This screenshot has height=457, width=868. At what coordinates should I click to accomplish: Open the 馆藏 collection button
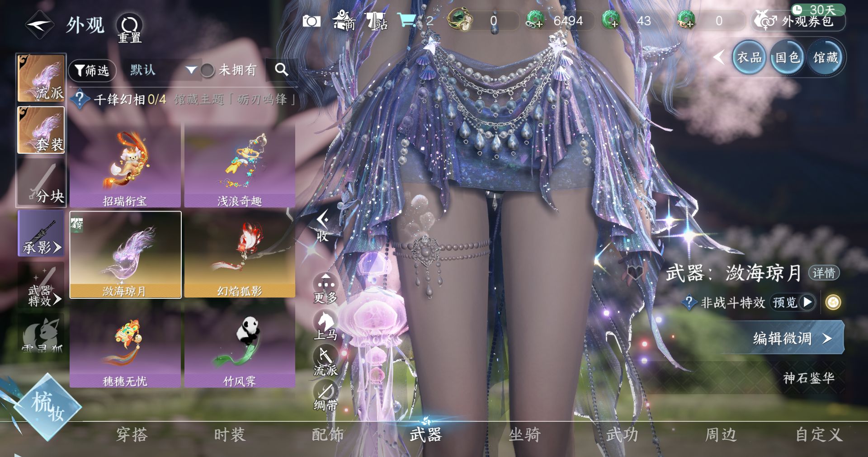pos(826,57)
